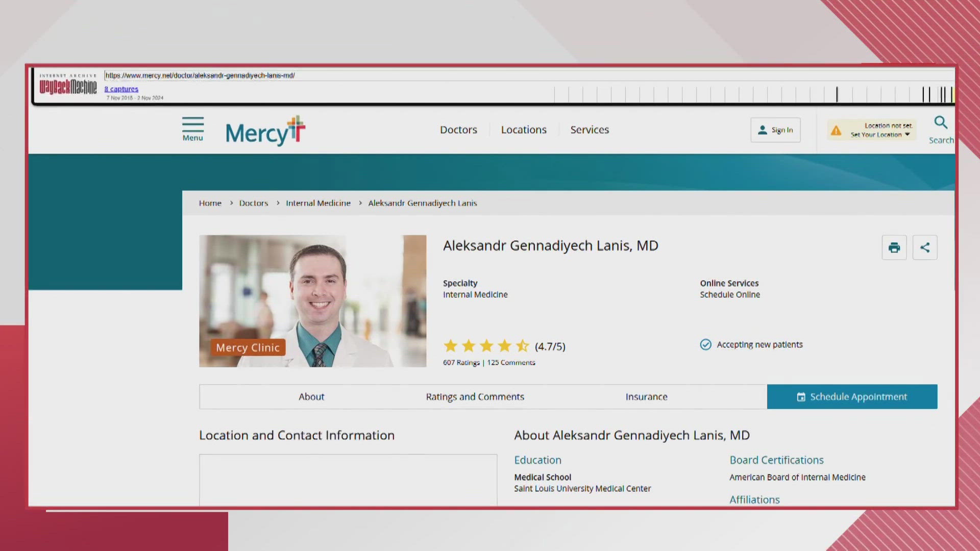Open the Services menu item
The image size is (980, 551).
[590, 130]
